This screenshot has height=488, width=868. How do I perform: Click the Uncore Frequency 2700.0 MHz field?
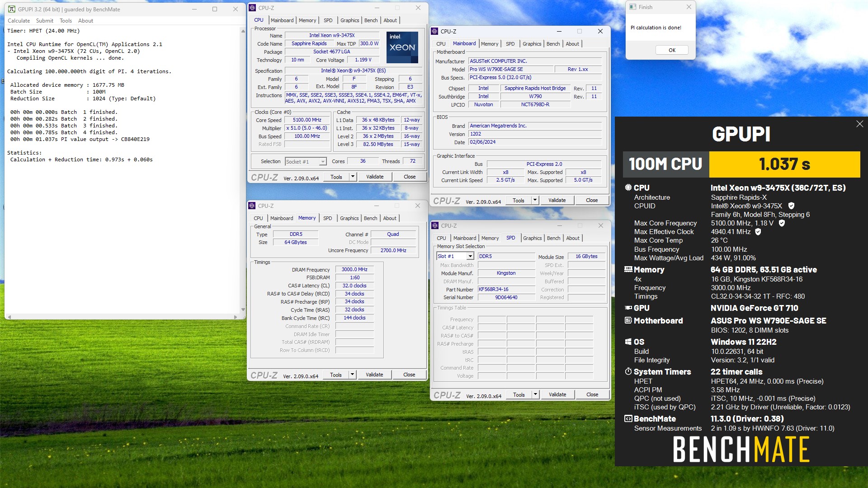393,250
